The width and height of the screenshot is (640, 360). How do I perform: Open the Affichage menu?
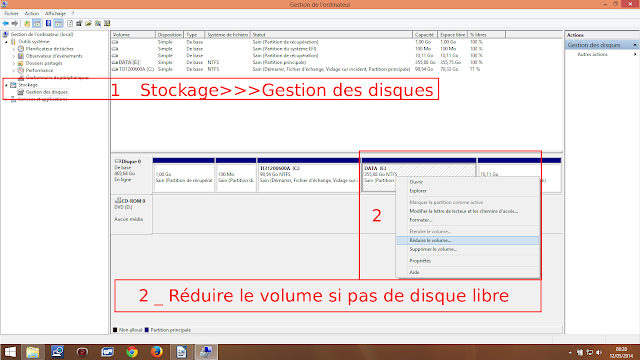(x=55, y=13)
